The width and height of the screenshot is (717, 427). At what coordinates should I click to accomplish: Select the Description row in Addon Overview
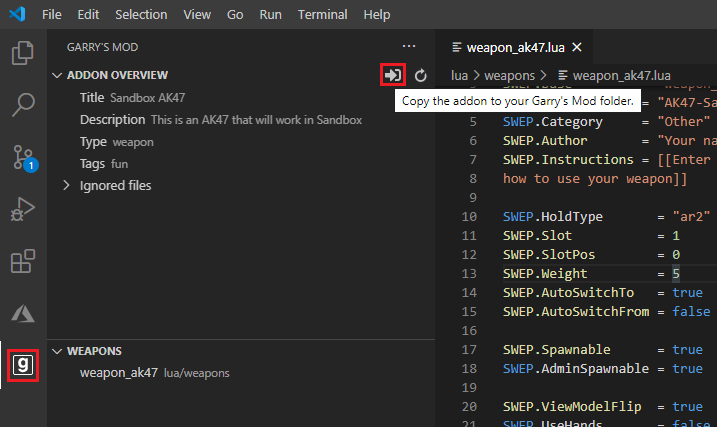tap(241, 120)
